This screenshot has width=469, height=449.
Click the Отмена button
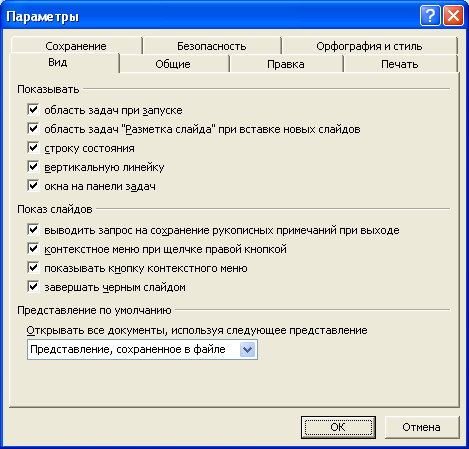click(422, 427)
